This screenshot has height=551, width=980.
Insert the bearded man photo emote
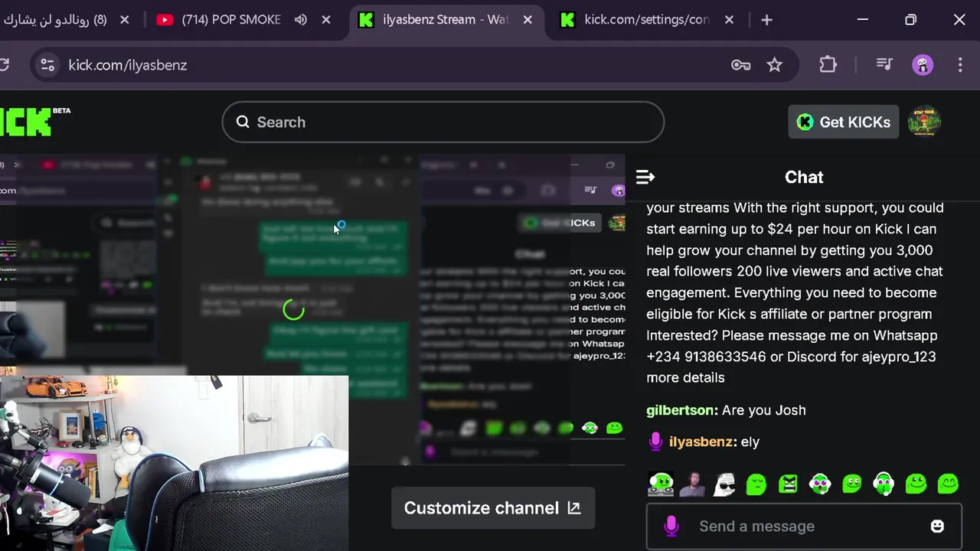point(693,484)
